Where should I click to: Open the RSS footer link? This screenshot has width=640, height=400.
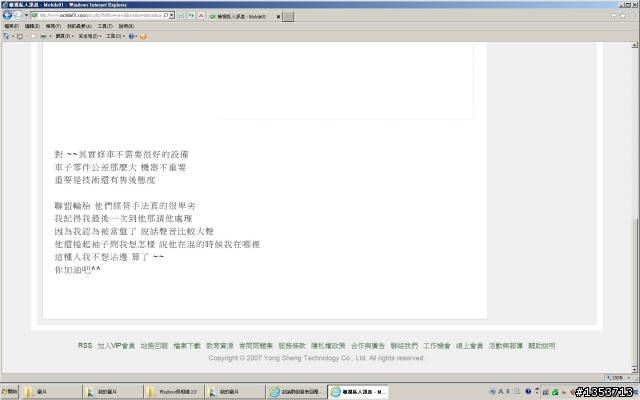tap(85, 346)
